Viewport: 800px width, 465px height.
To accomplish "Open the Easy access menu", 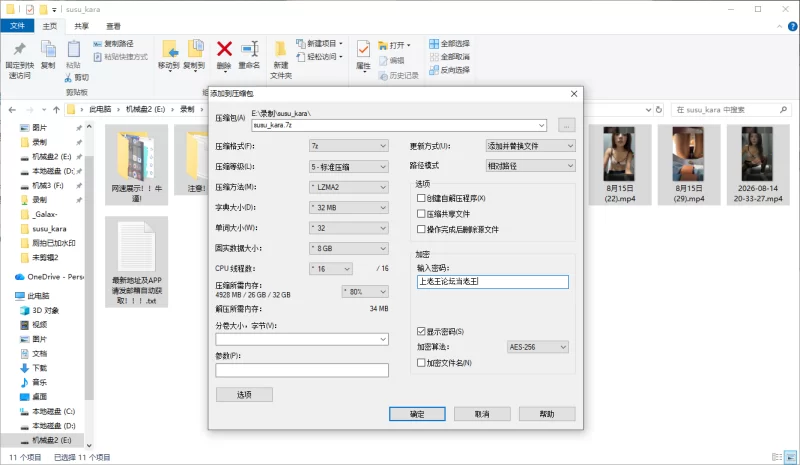I will click(320, 57).
